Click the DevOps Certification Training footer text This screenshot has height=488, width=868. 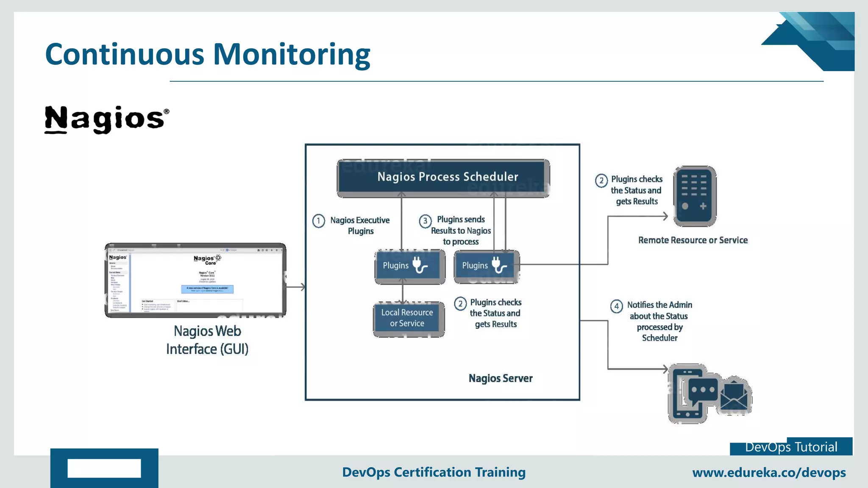434,472
